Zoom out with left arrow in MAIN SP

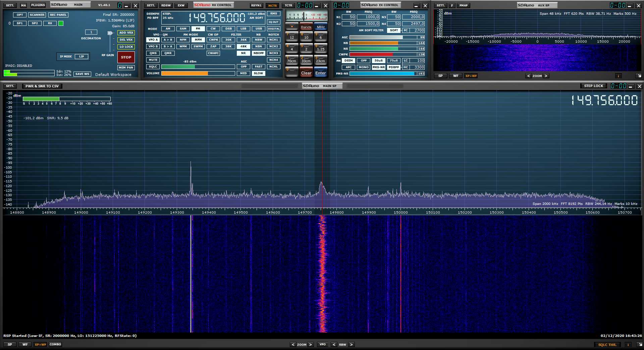(293, 345)
